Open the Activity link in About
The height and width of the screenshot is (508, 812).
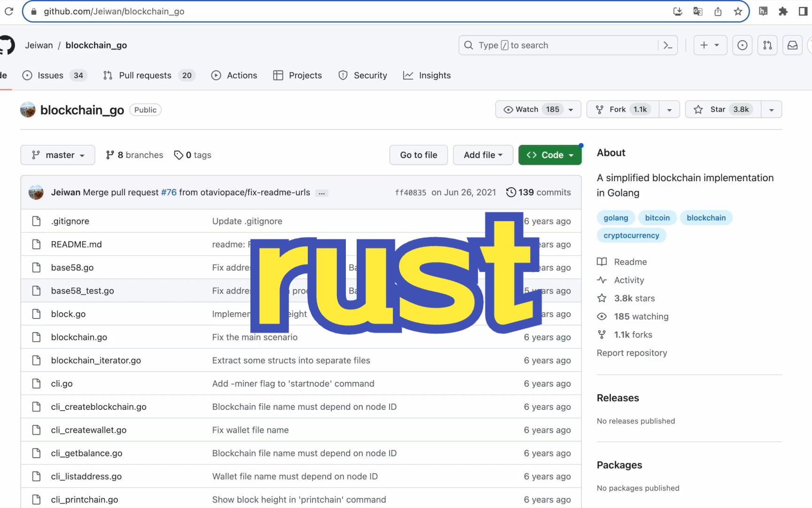point(620,280)
